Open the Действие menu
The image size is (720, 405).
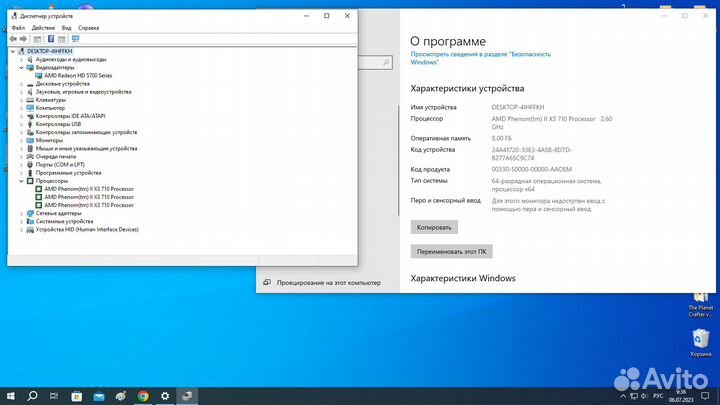(x=43, y=28)
